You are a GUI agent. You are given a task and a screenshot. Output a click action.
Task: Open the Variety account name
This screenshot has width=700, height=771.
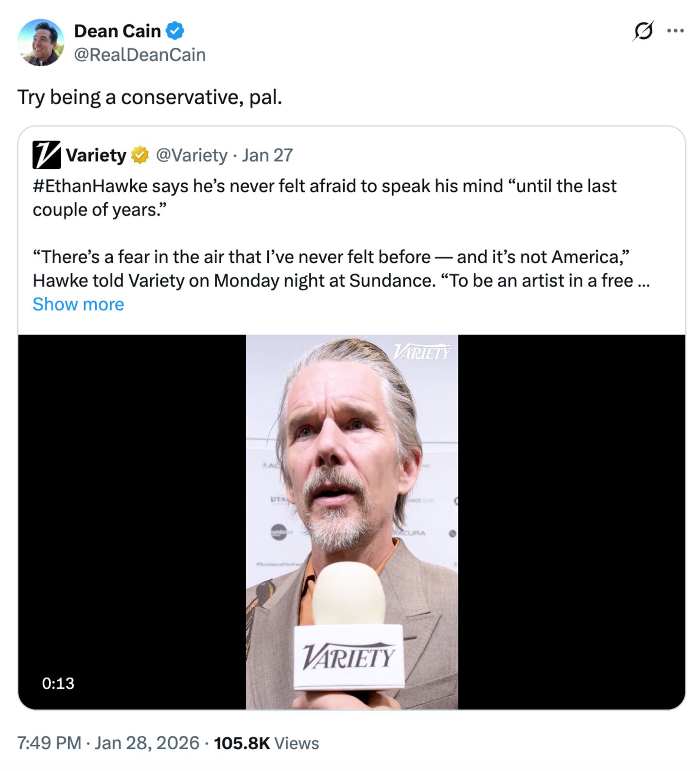point(96,155)
